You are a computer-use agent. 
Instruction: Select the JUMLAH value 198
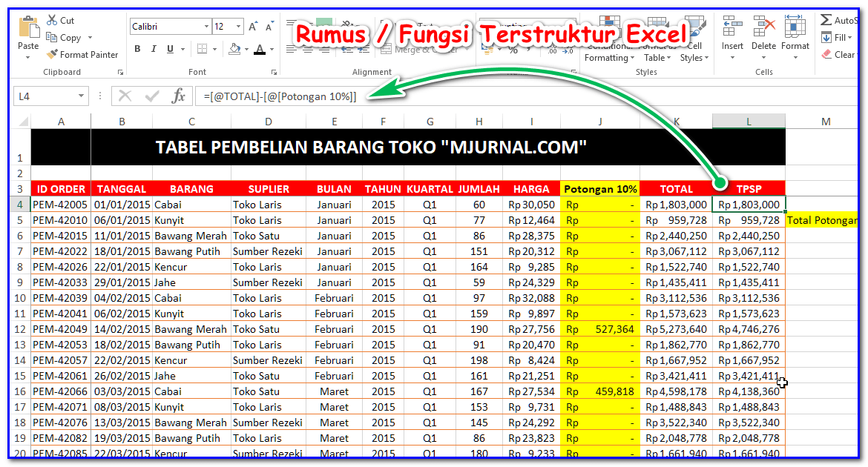click(479, 360)
